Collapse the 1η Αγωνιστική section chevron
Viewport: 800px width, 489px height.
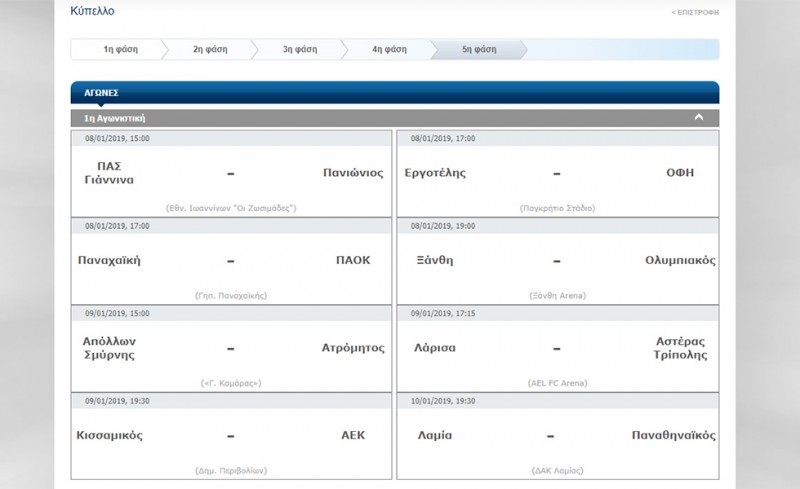[698, 117]
